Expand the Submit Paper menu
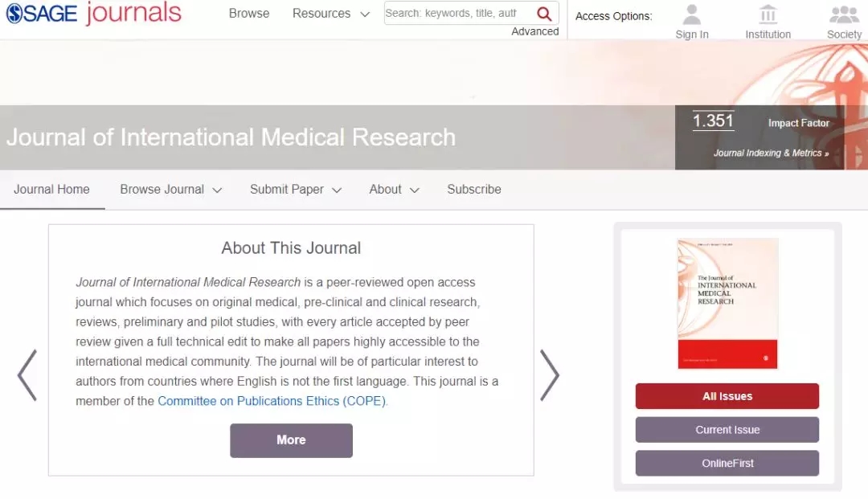 pyautogui.click(x=296, y=189)
